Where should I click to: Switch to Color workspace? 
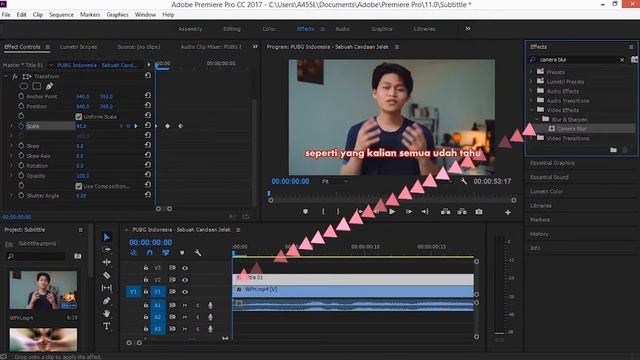(269, 29)
